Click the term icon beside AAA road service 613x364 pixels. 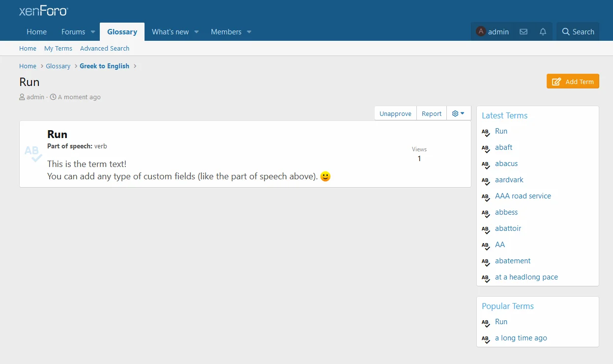486,196
